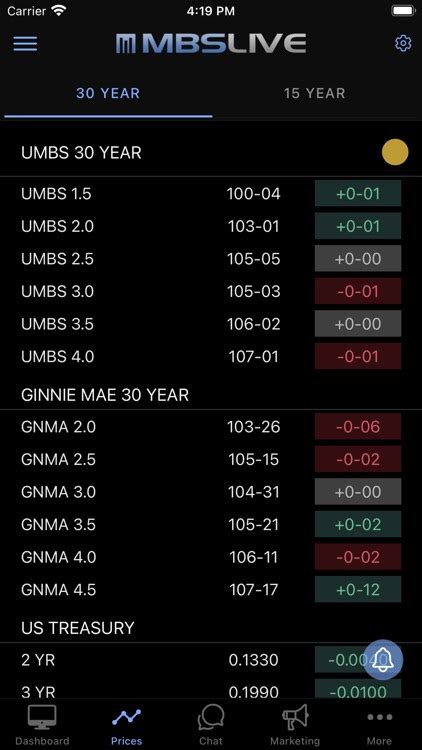The width and height of the screenshot is (422, 750).
Task: Tap GNMA 3.5 price 105-21
Action: pyautogui.click(x=254, y=524)
